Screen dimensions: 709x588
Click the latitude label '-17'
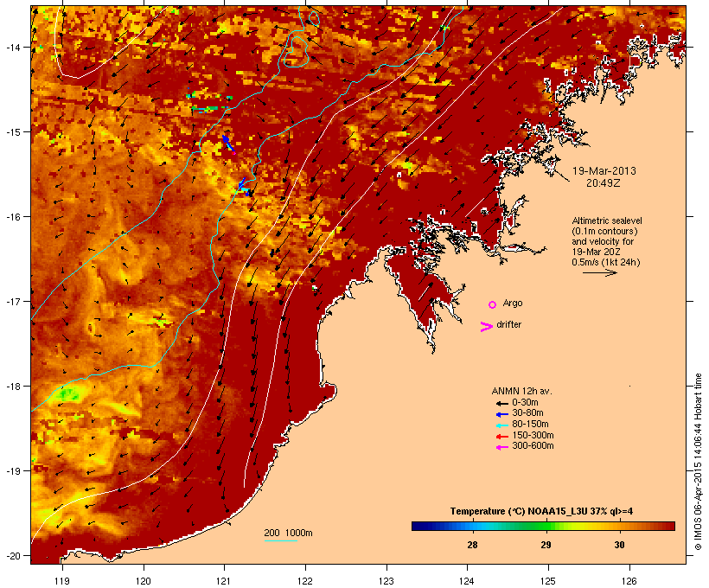point(13,302)
